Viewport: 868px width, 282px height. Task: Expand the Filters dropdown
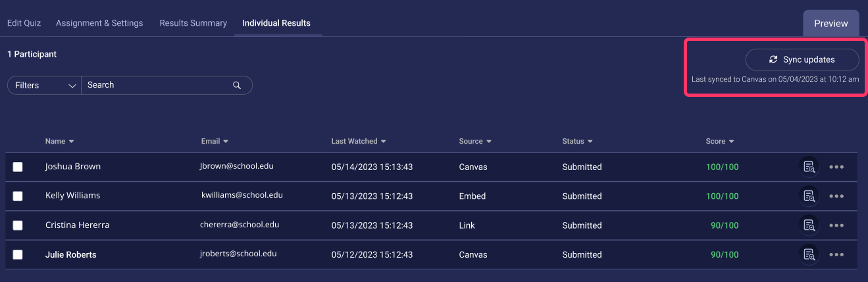pos(44,85)
